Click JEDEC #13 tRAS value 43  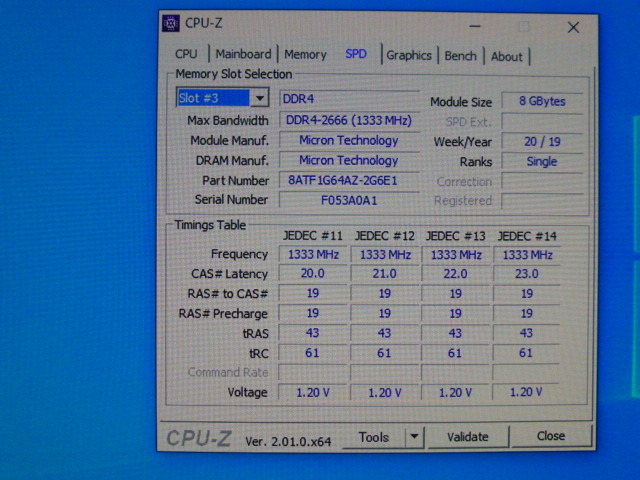tap(456, 333)
